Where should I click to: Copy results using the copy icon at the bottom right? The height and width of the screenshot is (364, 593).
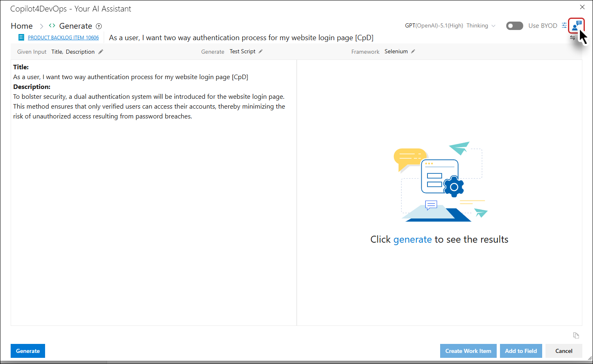pyautogui.click(x=576, y=335)
